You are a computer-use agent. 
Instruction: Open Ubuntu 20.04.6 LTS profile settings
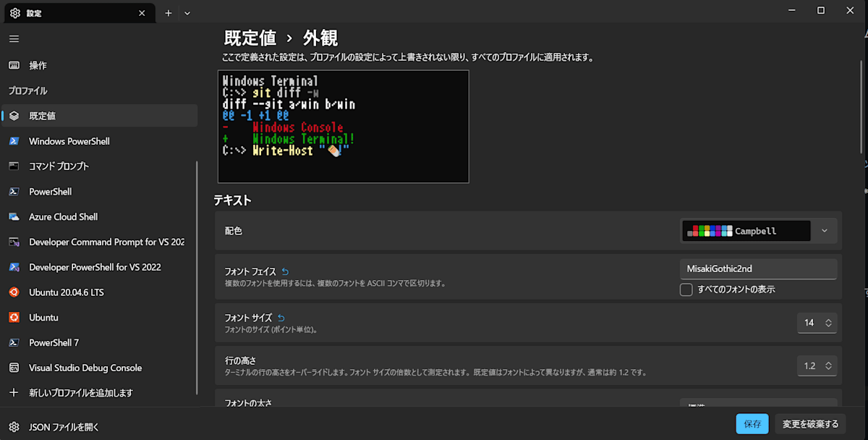click(100, 292)
